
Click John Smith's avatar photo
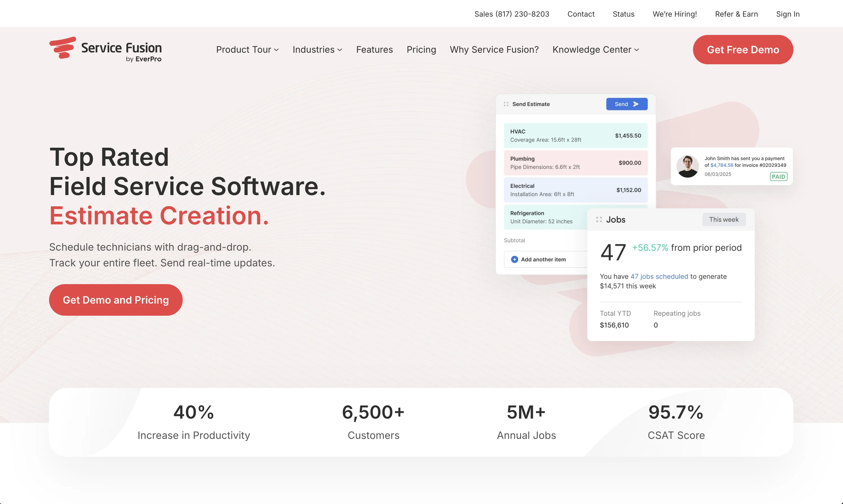(x=687, y=166)
